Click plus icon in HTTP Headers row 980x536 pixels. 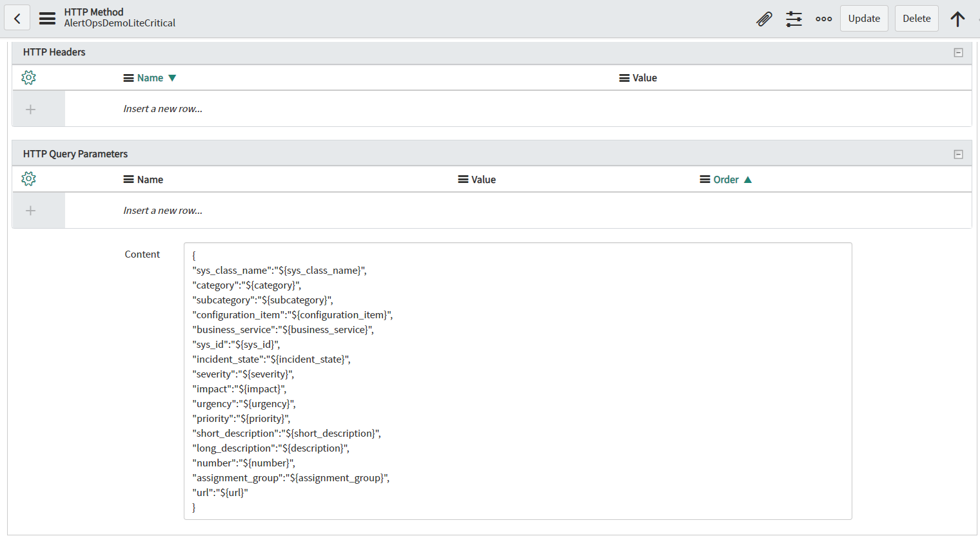pos(30,110)
